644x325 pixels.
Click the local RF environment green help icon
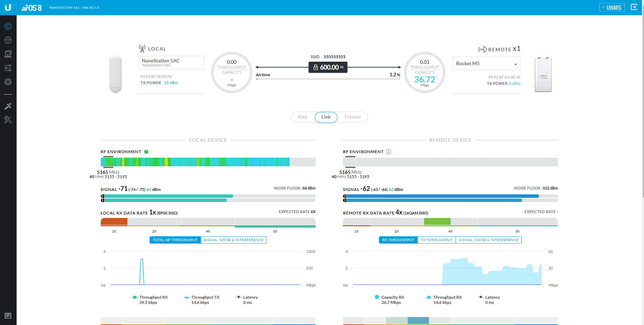(146, 152)
